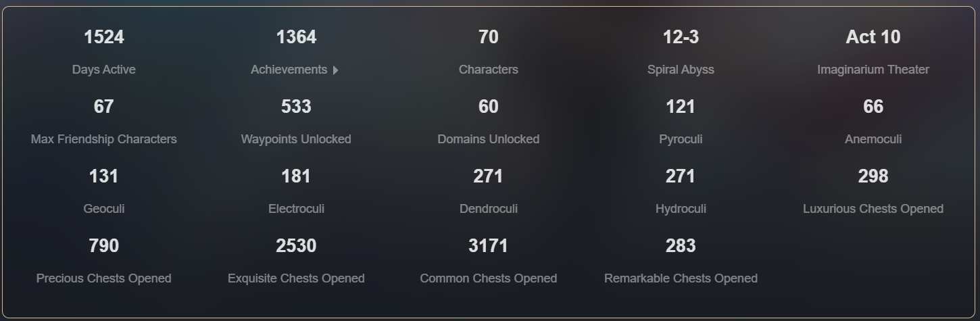The image size is (980, 321).
Task: Click the Dendroculi stat label
Action: [488, 209]
